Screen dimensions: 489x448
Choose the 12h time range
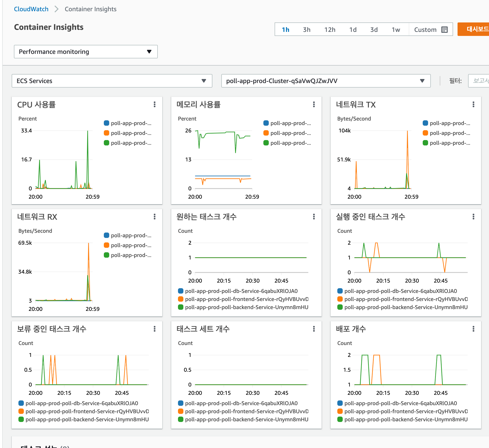click(x=330, y=30)
